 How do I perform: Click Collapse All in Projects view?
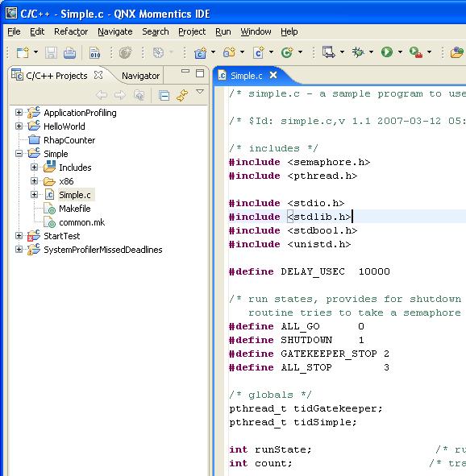coord(164,96)
